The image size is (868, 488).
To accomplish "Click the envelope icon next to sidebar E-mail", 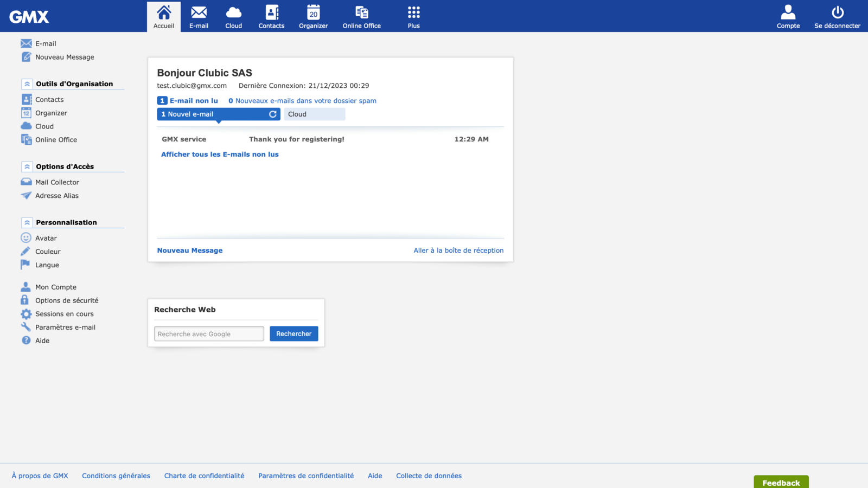I will [26, 43].
